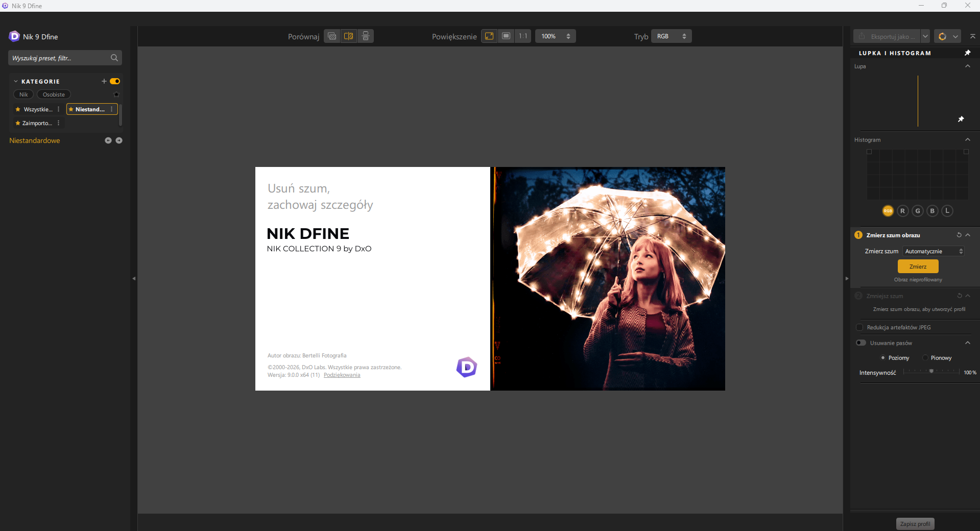Click the yellow Zmierz button
The width and height of the screenshot is (980, 531).
pos(918,267)
